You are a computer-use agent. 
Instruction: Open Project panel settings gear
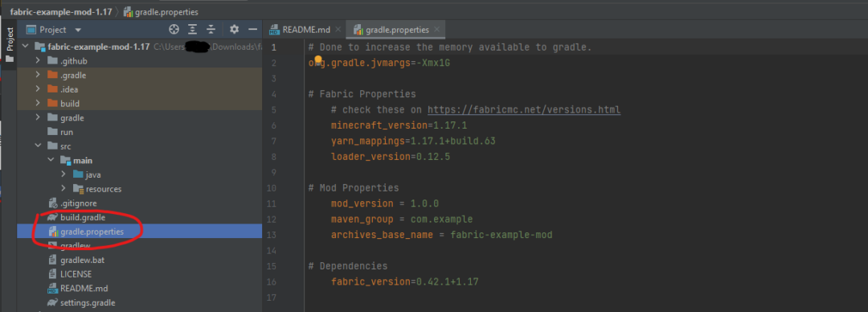tap(234, 30)
